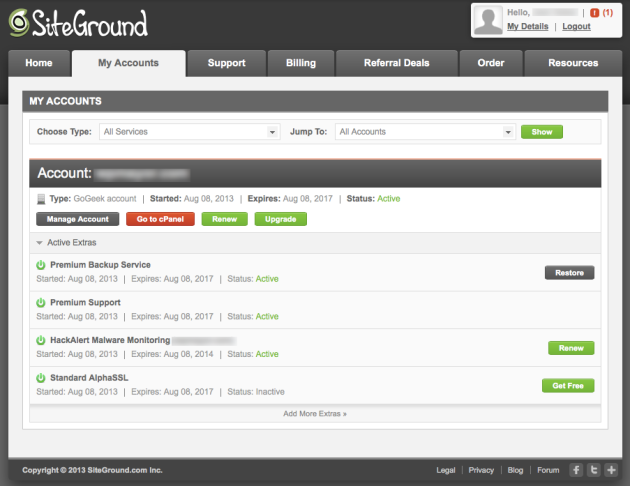This screenshot has width=630, height=486.
Task: Open the Facebook footer icon
Action: point(576,470)
